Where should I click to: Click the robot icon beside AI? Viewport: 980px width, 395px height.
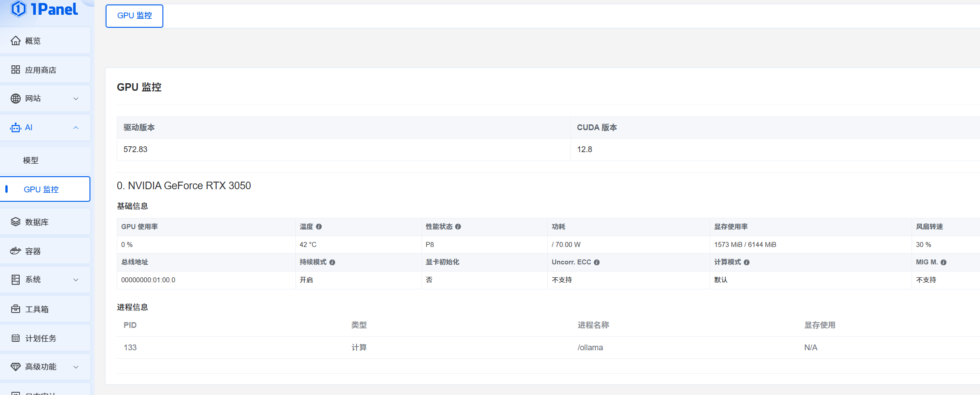(16, 127)
